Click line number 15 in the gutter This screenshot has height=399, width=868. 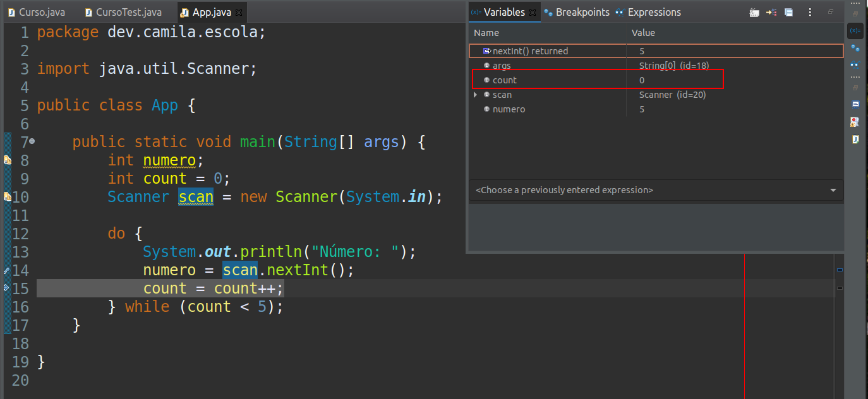point(21,289)
